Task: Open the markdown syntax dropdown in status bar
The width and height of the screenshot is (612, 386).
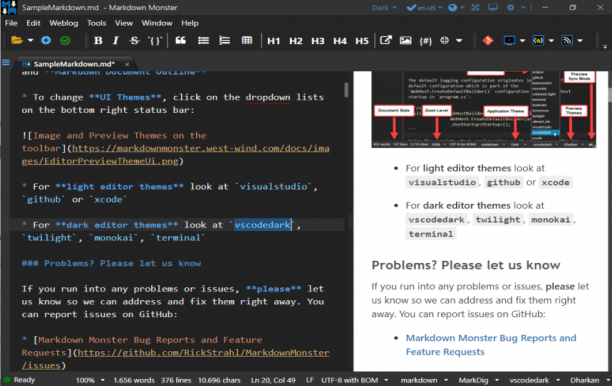Action: tap(424, 380)
